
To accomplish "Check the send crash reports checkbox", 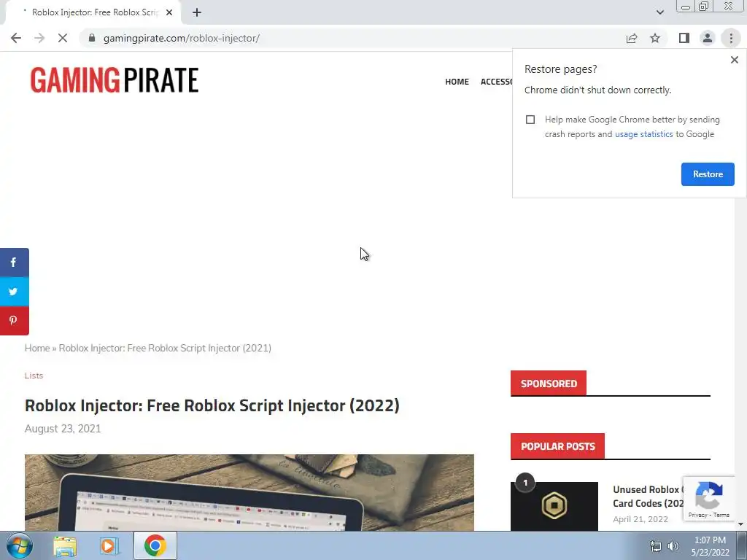I will (530, 120).
